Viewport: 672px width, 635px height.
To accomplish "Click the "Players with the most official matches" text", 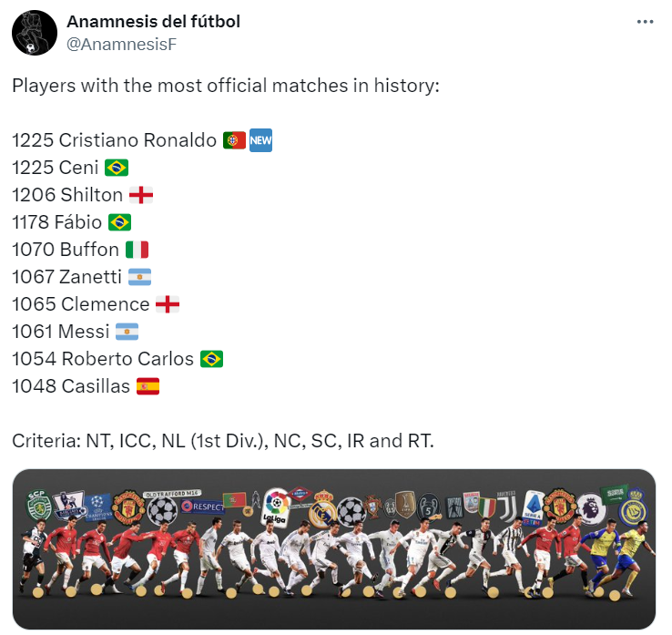I will [x=226, y=86].
